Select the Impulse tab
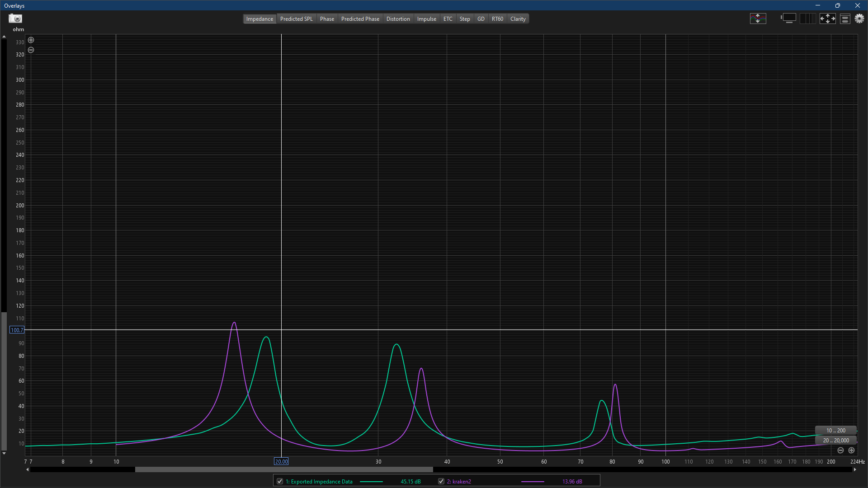 (x=426, y=19)
